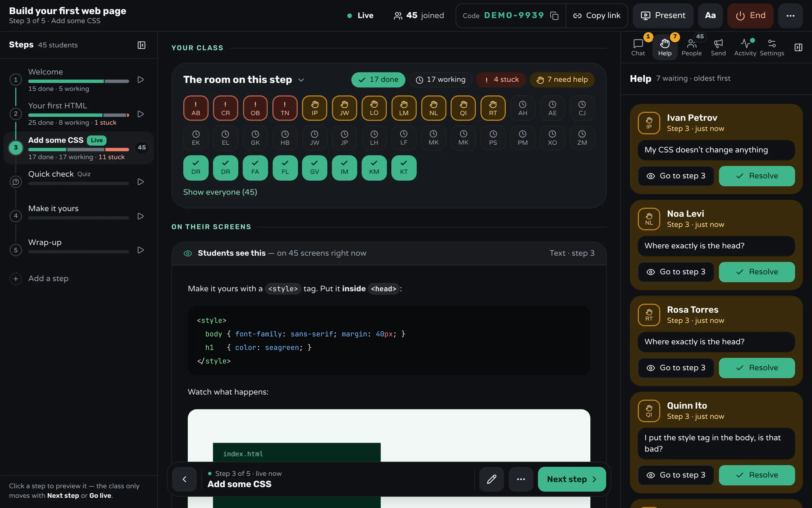Open the Activity tab
The image size is (812, 508).
(745, 47)
